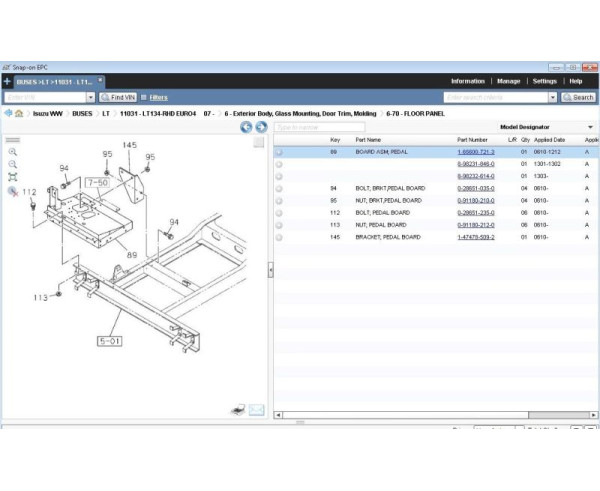Click the horizontal scrollbar under parts list
Viewport: 600px width, 491px height.
430,415
